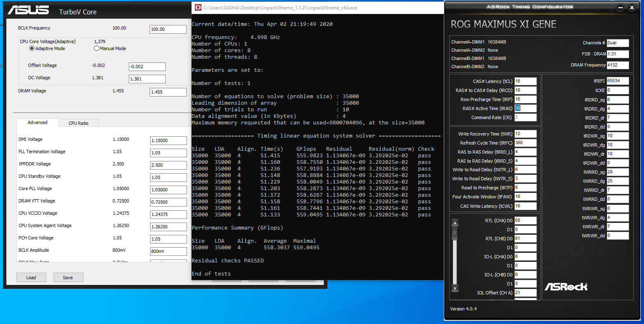Screen dimensions: 644x324
Task: Focus the BCLK Amplitude input field
Action: click(x=169, y=251)
